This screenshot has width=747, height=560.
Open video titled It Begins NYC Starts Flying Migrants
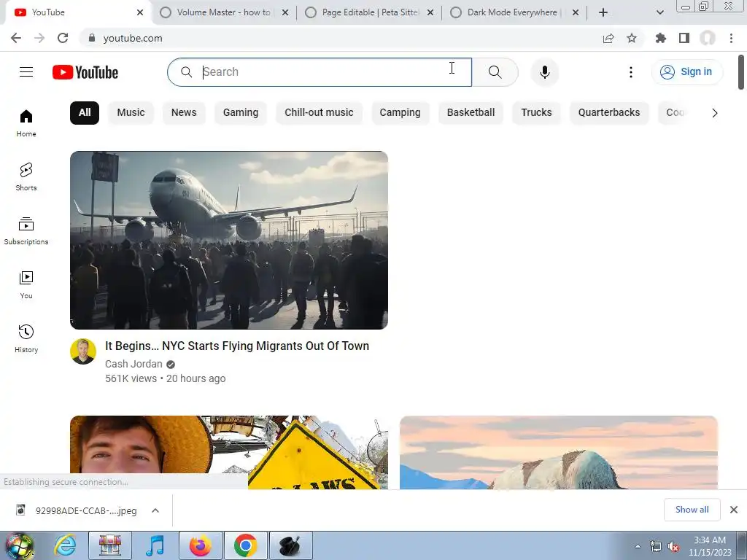(x=237, y=346)
